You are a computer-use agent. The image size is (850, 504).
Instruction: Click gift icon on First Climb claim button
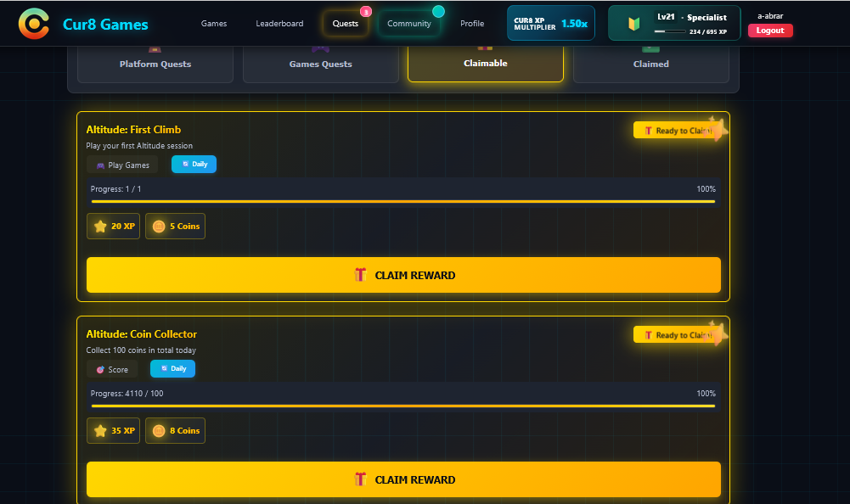pos(361,275)
